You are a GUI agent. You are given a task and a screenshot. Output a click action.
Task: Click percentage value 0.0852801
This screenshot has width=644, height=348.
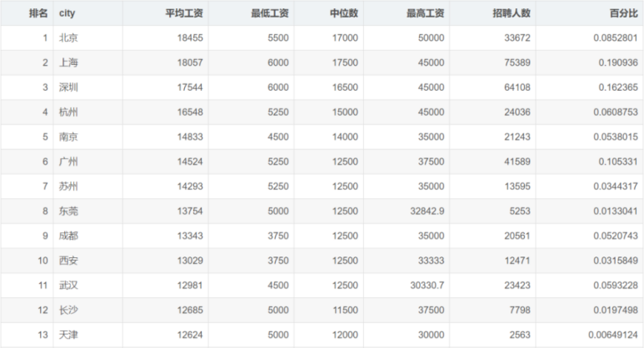click(616, 37)
